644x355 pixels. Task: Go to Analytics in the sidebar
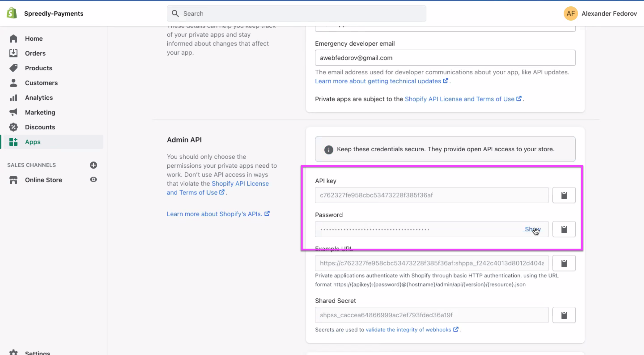pos(39,97)
